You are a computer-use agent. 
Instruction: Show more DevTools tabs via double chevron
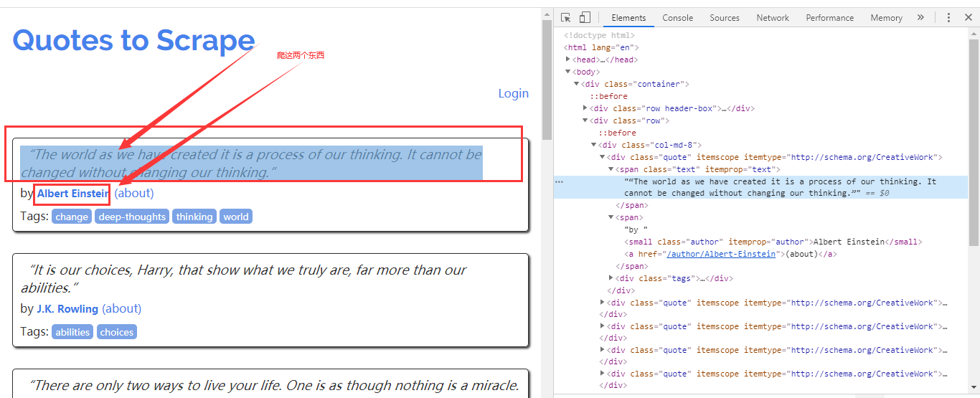tap(920, 18)
